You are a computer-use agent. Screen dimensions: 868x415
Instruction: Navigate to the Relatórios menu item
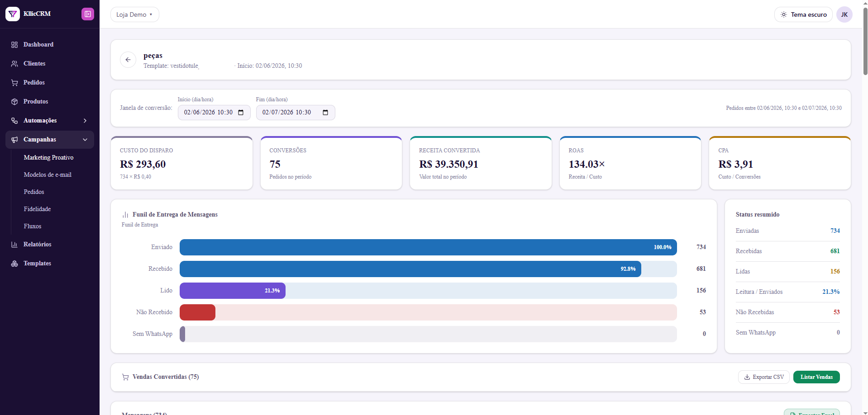pyautogui.click(x=50, y=245)
